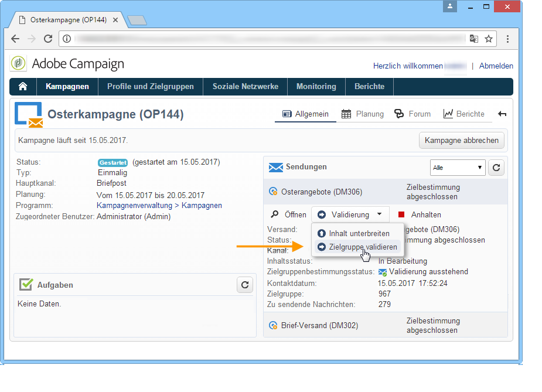The height and width of the screenshot is (392, 542).
Task: Open Monitoring navigation menu
Action: [x=316, y=86]
